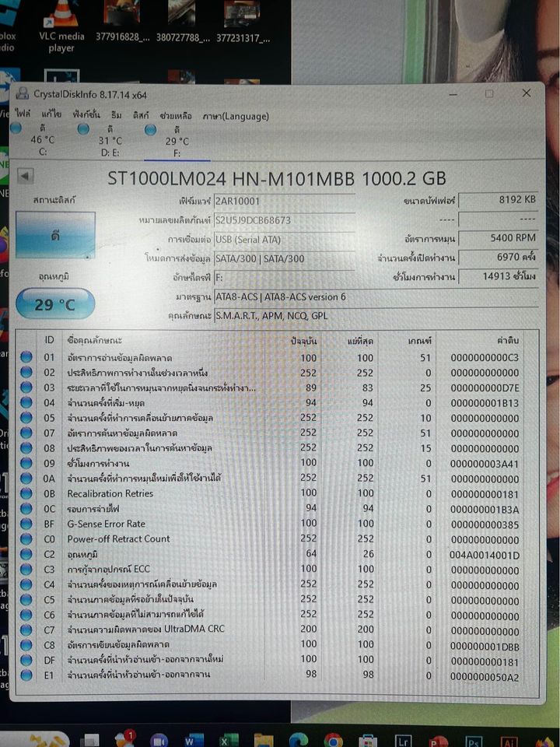This screenshot has width=560, height=747.
Task: Open Photoshop from the taskbar
Action: click(473, 739)
